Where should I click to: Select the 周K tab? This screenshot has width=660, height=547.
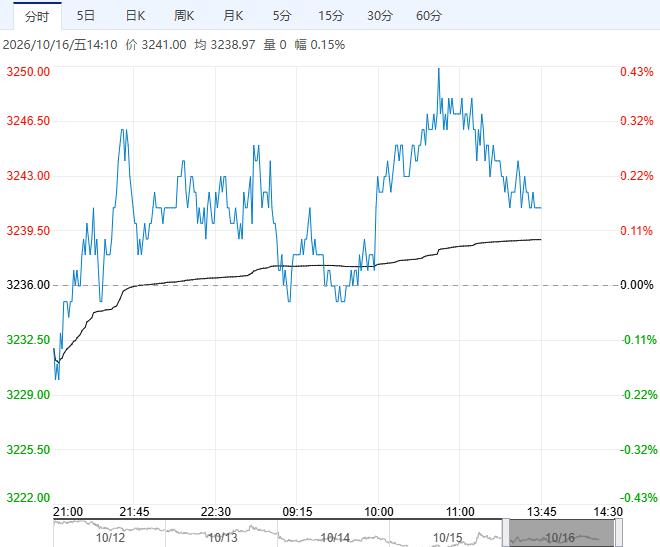point(184,16)
